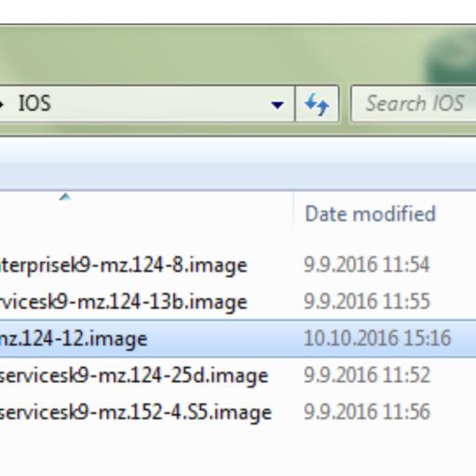Focus the Search IOS field
The width and height of the screenshot is (476, 476).
coord(414,103)
